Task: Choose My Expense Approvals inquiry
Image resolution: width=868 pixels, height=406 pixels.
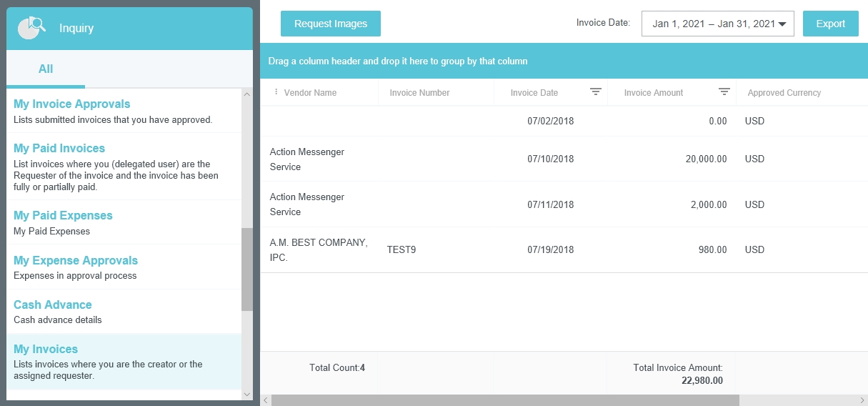Action: pos(75,261)
